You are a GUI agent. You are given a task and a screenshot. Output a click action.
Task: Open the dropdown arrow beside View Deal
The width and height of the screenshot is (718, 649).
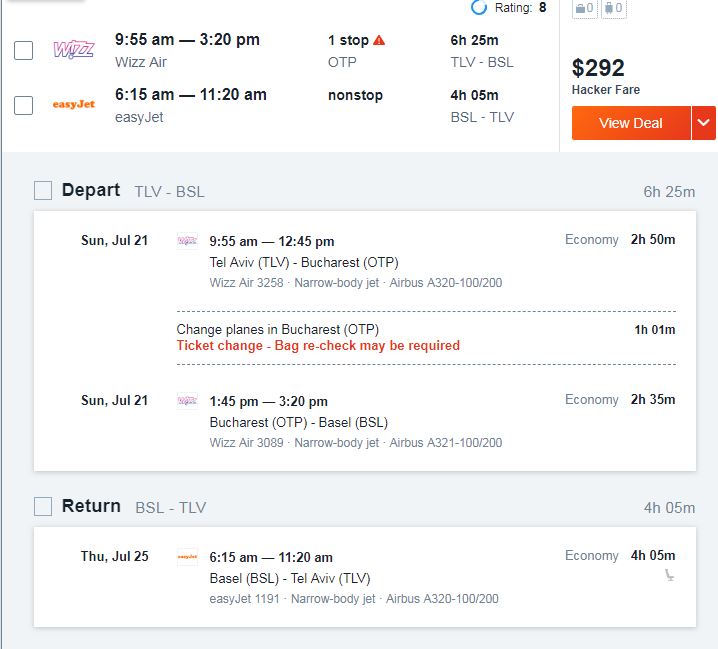point(704,123)
